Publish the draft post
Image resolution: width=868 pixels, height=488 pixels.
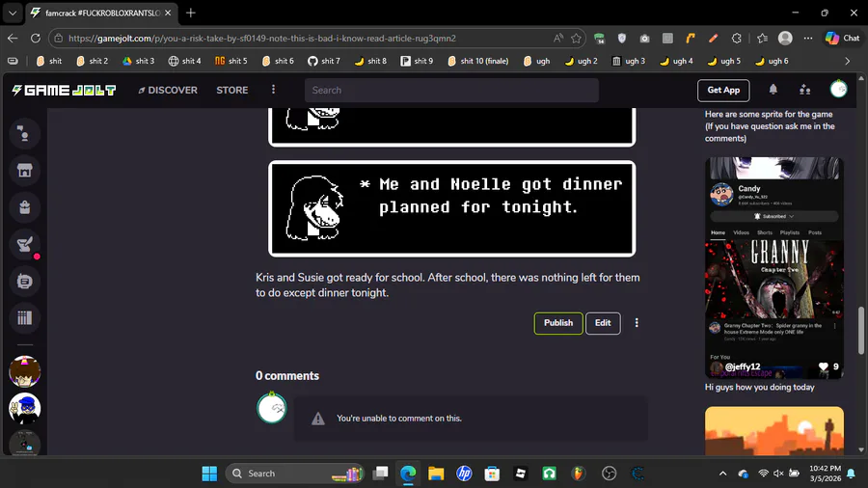pos(558,323)
